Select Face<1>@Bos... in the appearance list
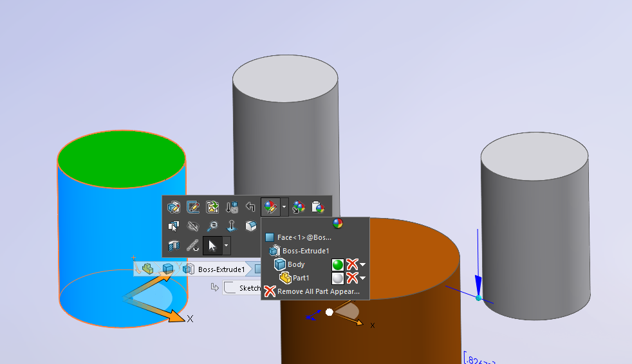 click(x=304, y=237)
